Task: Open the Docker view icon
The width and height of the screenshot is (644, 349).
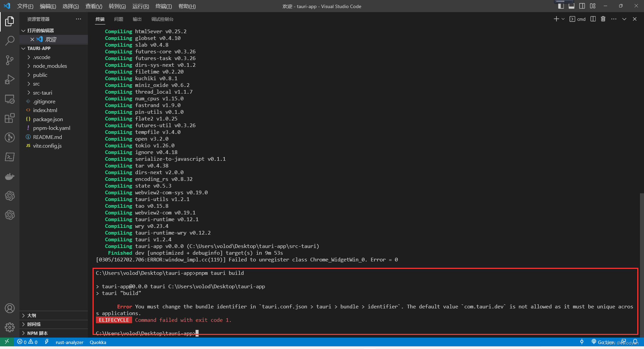Action: [10, 177]
